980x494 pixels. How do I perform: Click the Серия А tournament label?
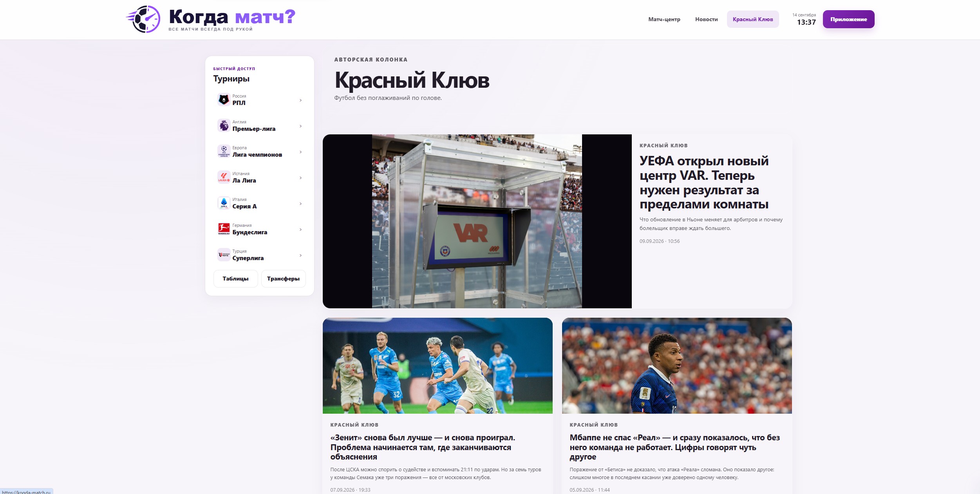(x=244, y=206)
